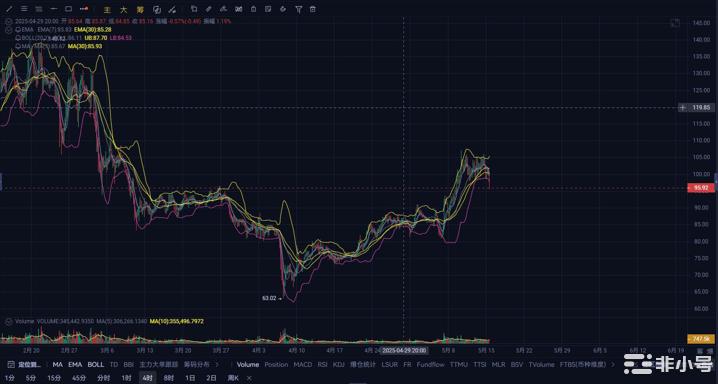Enable 筹码分布 indicator

pyautogui.click(x=196, y=365)
